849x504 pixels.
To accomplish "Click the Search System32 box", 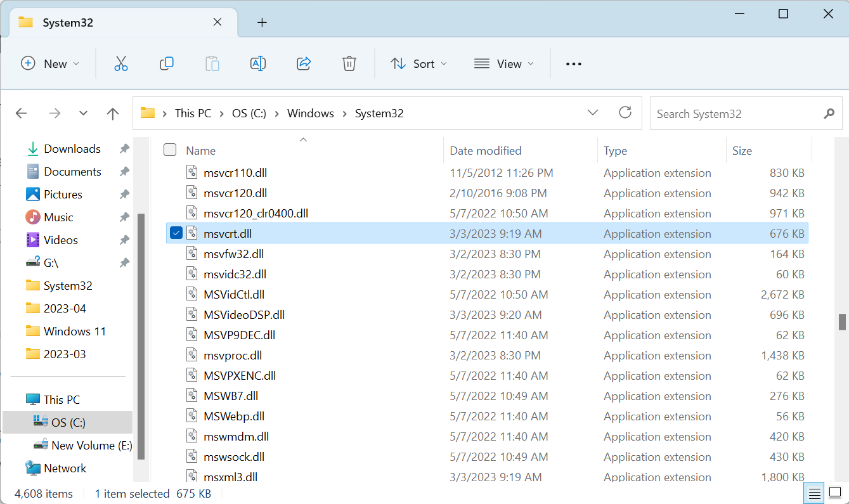I will (729, 113).
